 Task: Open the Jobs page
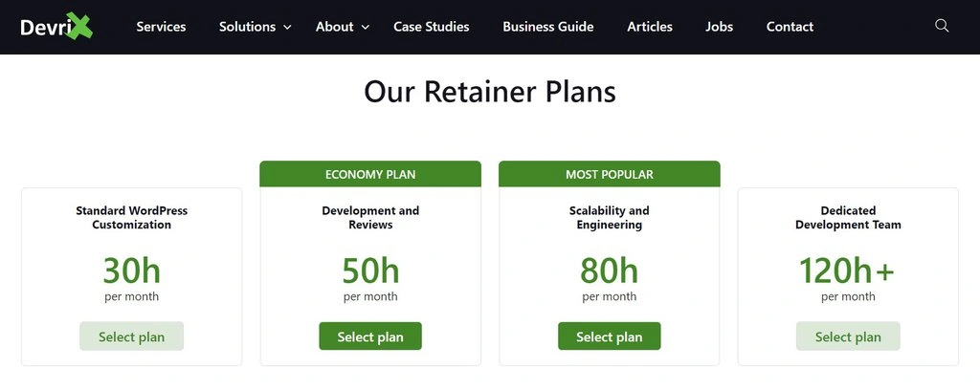[719, 27]
